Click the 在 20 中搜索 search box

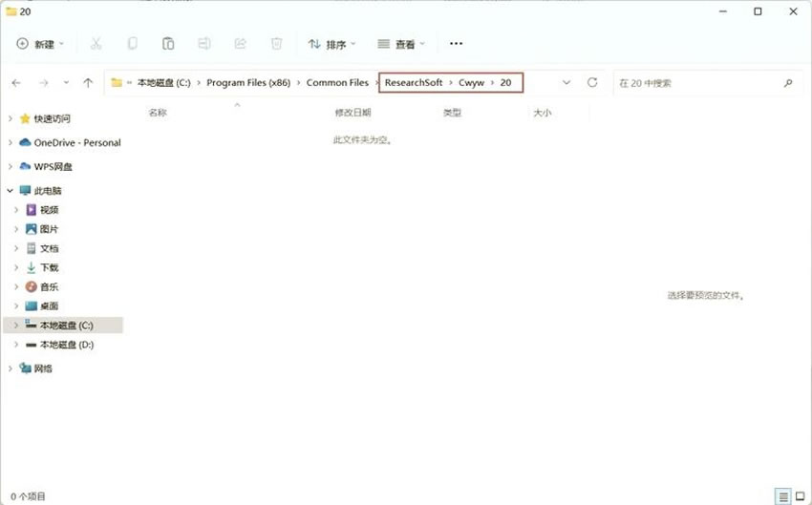click(697, 83)
